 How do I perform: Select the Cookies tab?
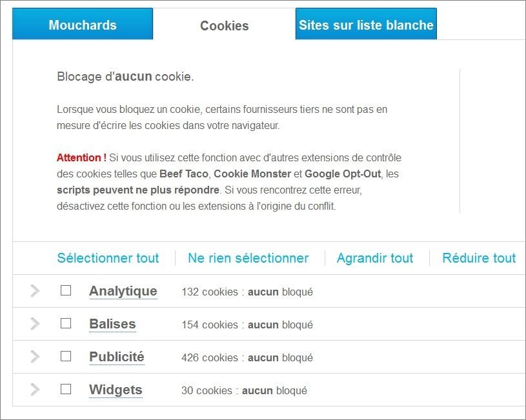pyautogui.click(x=224, y=26)
